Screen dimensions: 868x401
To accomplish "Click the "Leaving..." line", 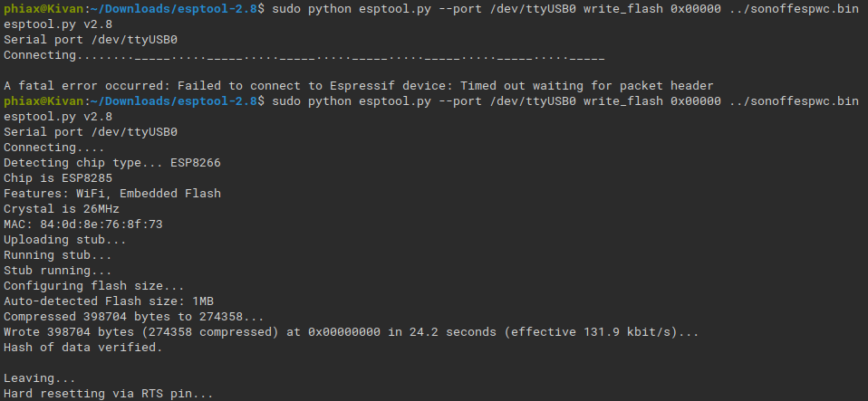I will tap(40, 377).
